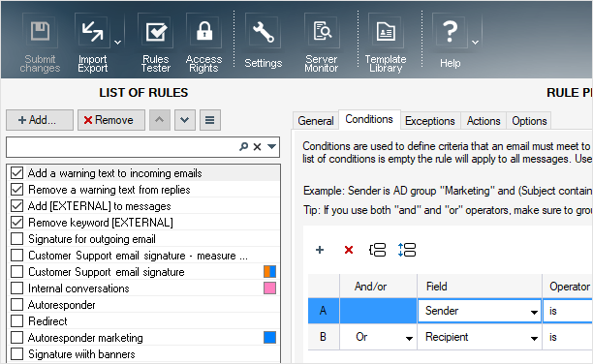Open Settings wrench icon

coord(264,31)
